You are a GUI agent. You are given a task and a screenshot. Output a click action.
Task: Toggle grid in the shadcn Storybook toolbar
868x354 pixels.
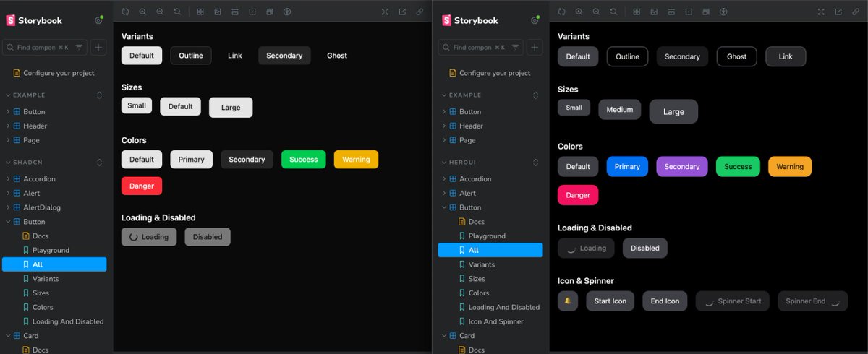point(200,12)
